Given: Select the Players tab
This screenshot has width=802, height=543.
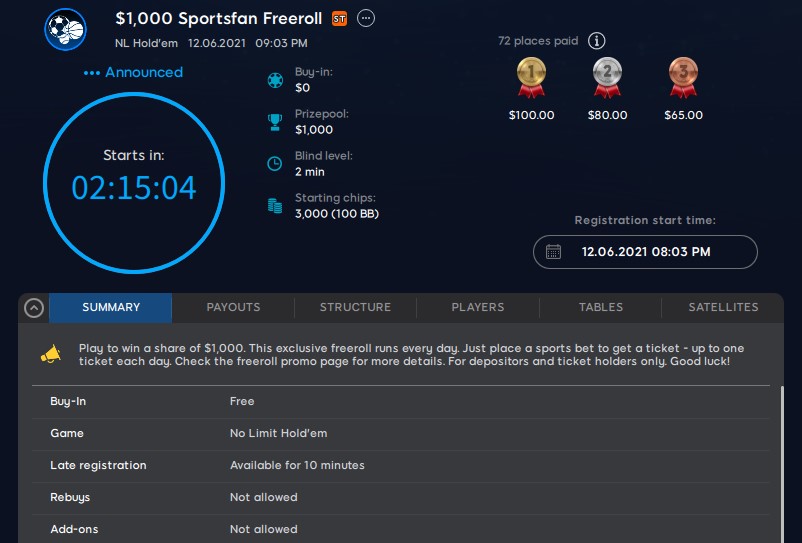Looking at the screenshot, I should click(478, 307).
